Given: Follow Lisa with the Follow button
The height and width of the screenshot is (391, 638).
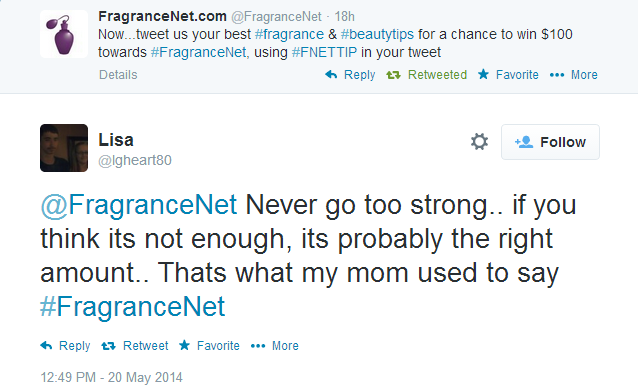Looking at the screenshot, I should 550,142.
